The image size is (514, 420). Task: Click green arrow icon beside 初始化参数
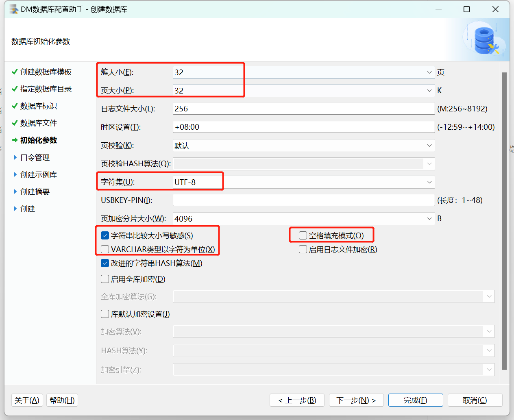15,140
